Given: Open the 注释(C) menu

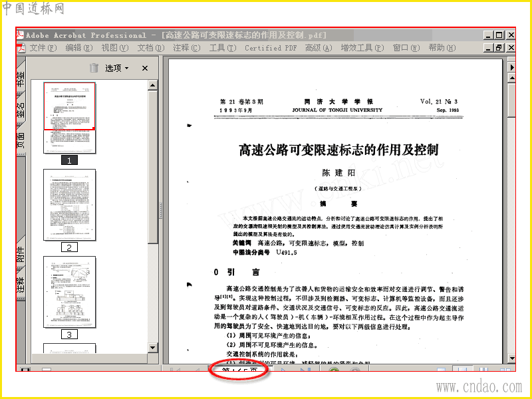Looking at the screenshot, I should pyautogui.click(x=187, y=48).
